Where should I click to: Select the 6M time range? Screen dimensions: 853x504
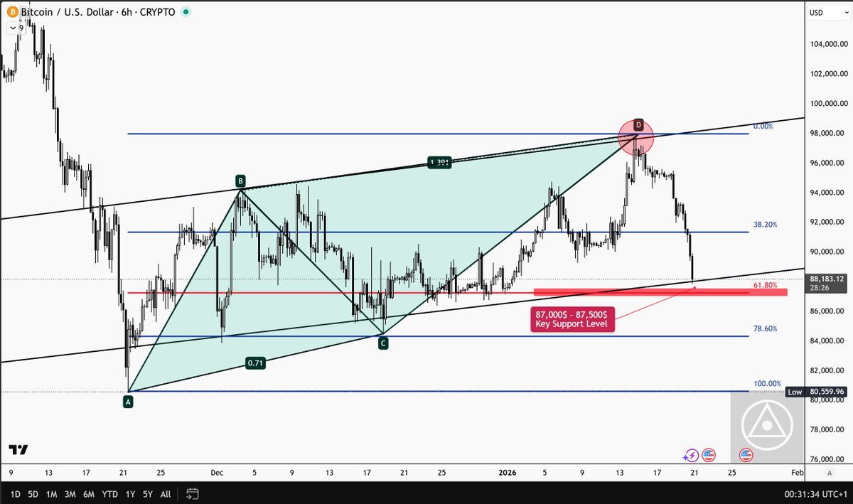tap(90, 493)
